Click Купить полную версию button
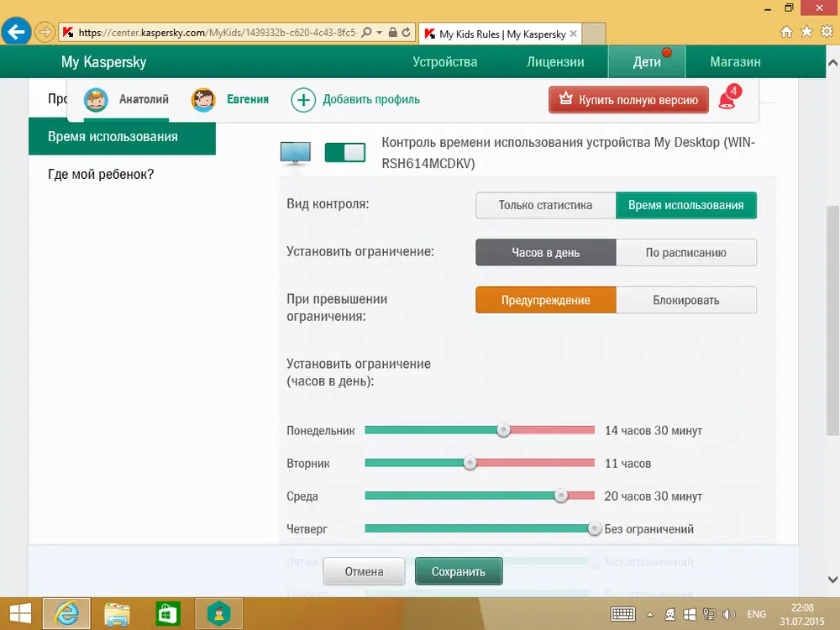The width and height of the screenshot is (840, 630). pyautogui.click(x=628, y=100)
